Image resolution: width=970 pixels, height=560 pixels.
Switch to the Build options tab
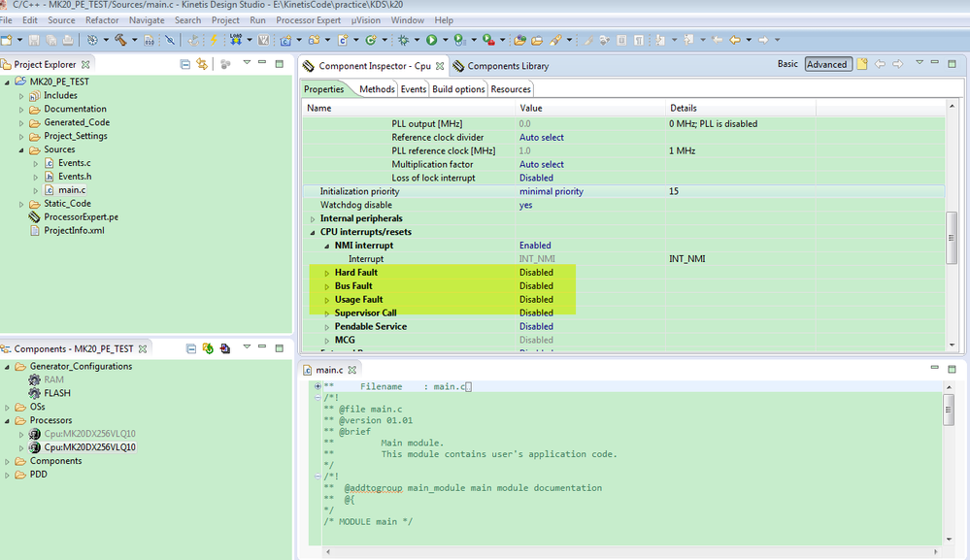pos(458,89)
